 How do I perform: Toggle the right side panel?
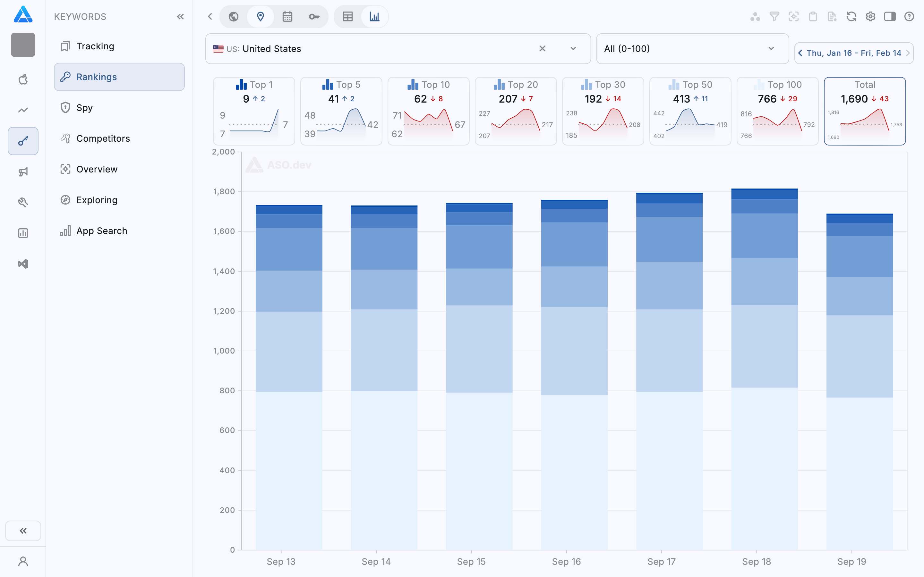pos(890,16)
